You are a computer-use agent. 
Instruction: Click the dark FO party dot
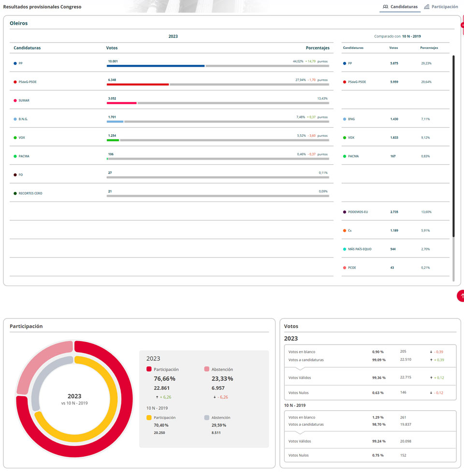(15, 175)
